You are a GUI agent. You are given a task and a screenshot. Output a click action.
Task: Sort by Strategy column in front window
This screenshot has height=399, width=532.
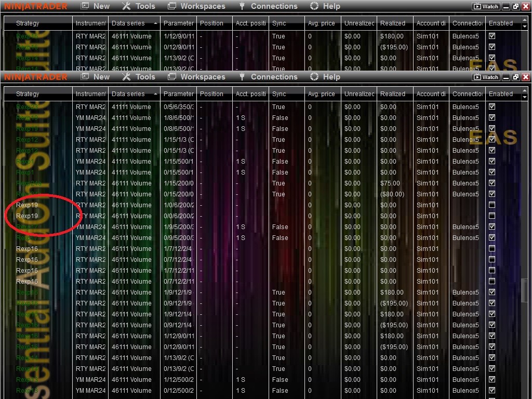point(38,94)
